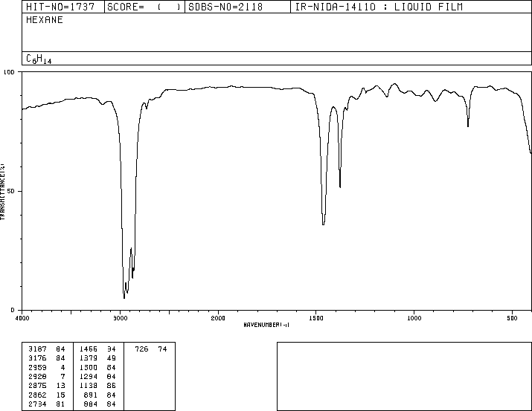
Task: Select peak 726 in the table
Action: click(x=141, y=349)
